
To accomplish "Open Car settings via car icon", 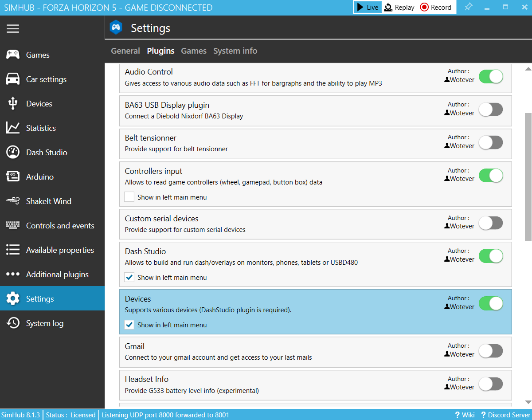I will tap(13, 79).
